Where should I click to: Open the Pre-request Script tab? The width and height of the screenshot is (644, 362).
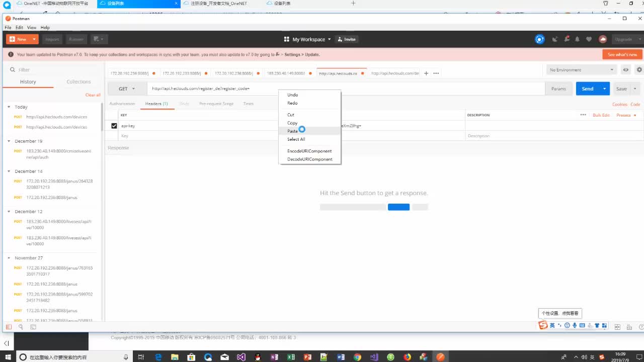tap(216, 104)
